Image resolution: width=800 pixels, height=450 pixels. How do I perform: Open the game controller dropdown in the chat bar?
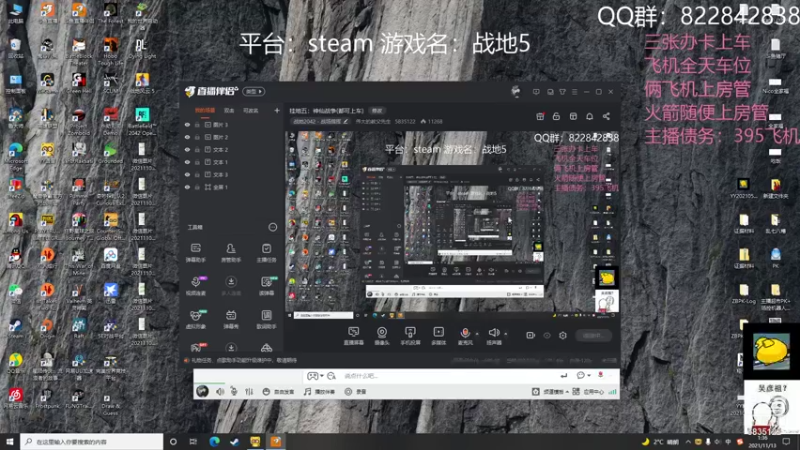pyautogui.click(x=315, y=376)
